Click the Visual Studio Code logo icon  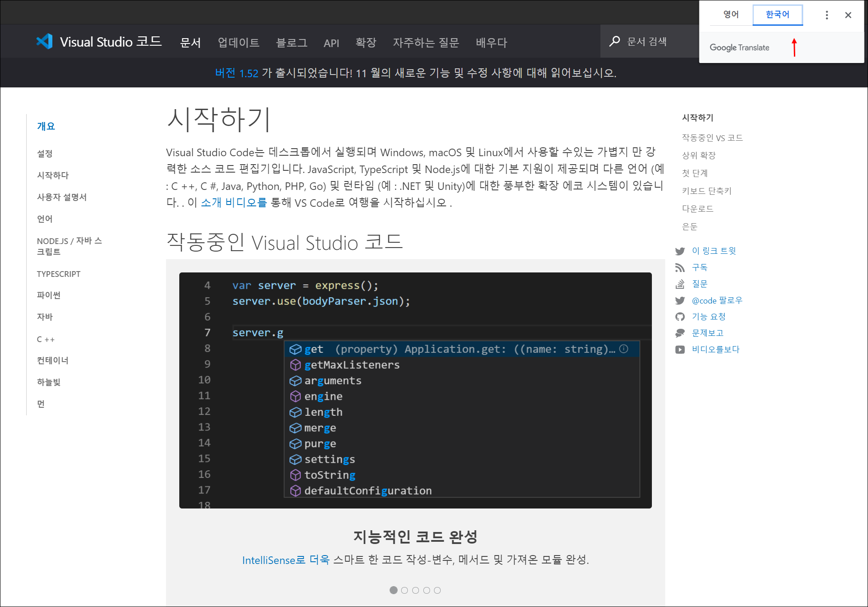click(44, 42)
